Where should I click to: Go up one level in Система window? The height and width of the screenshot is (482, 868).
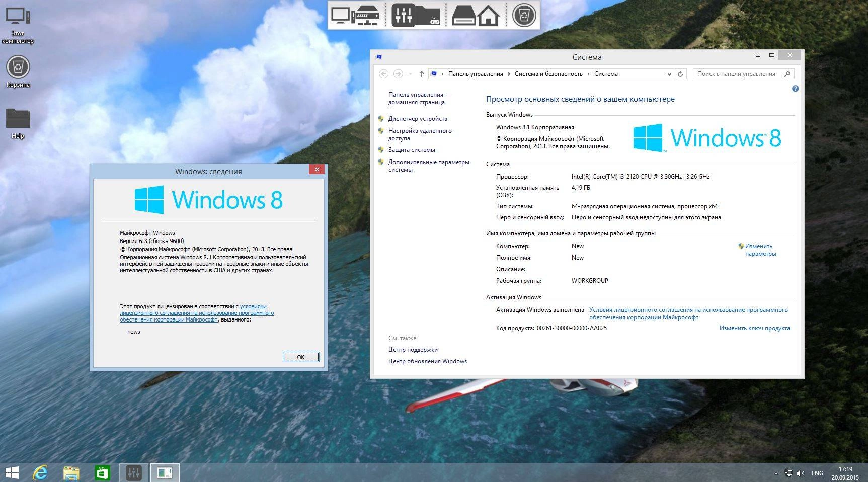pyautogui.click(x=422, y=74)
